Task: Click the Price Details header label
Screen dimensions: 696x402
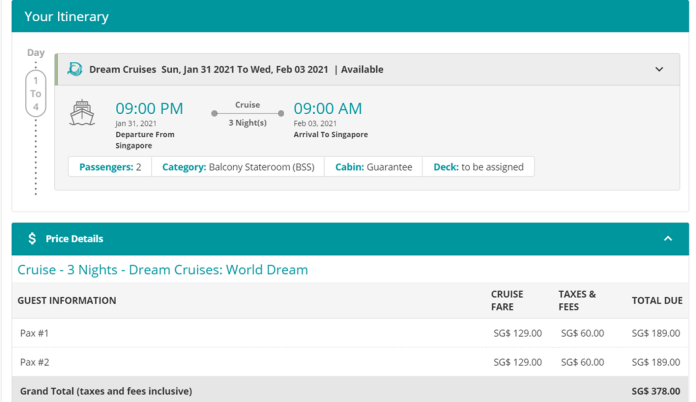Action: coord(74,239)
